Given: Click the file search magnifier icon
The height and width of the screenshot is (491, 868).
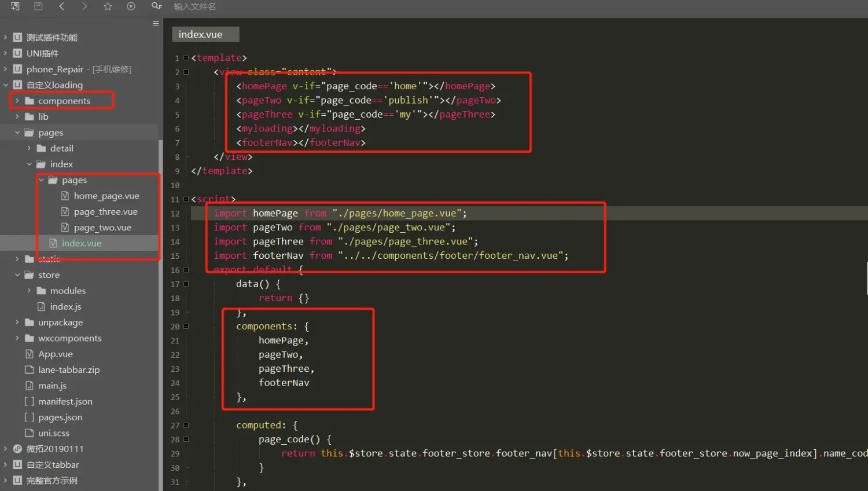Looking at the screenshot, I should 156,6.
